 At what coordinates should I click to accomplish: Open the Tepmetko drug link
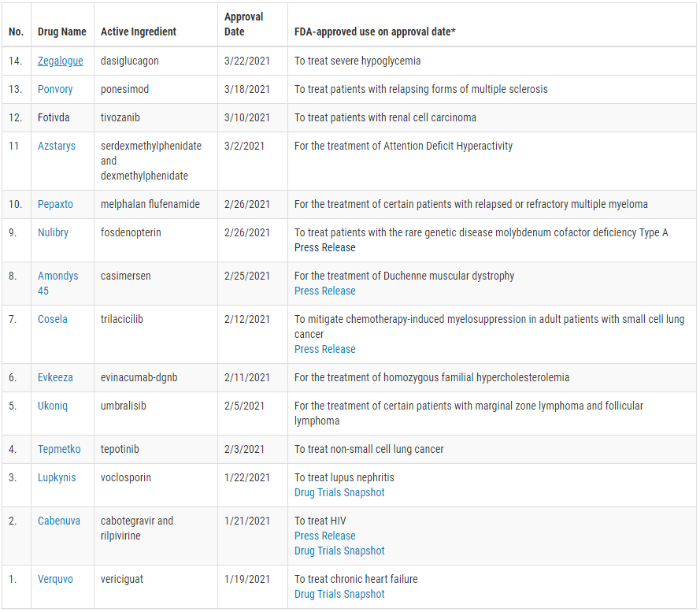tap(59, 449)
